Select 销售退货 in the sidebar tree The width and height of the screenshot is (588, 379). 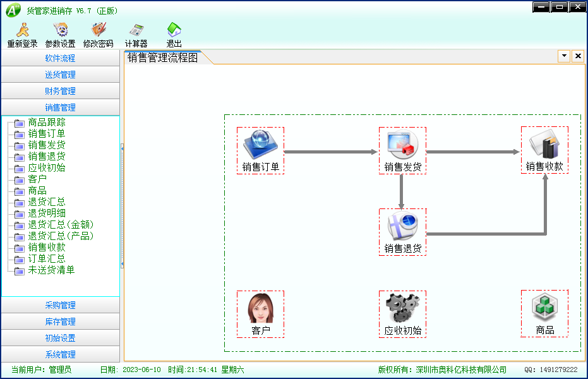point(47,156)
